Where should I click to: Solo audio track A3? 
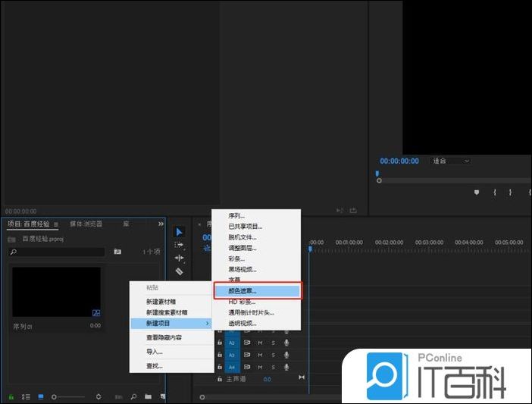point(273,354)
